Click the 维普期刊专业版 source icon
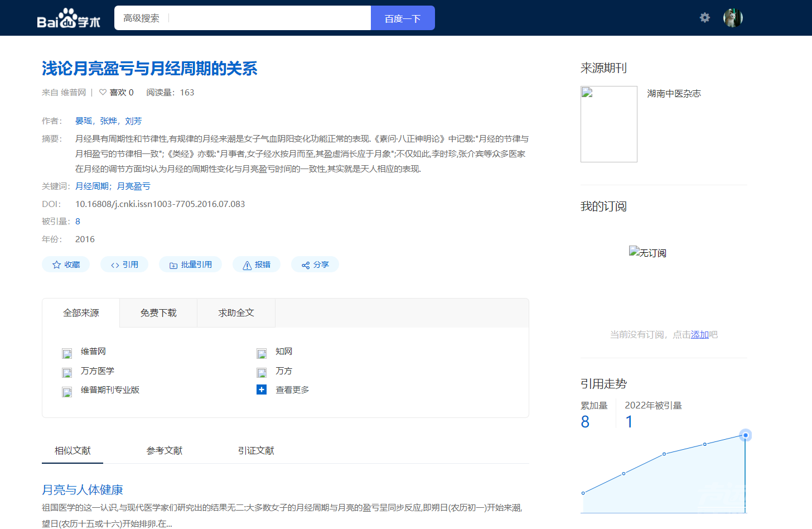812x529 pixels. coord(67,392)
